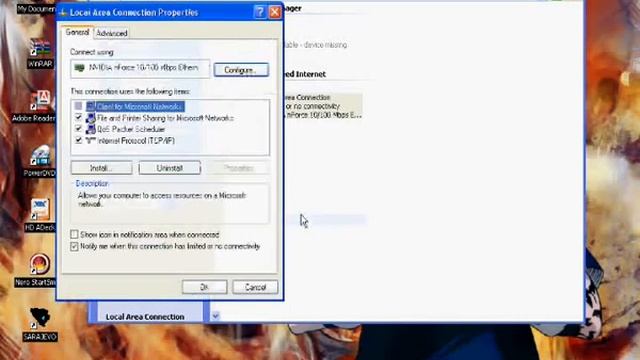Uncheck QoS Packet Scheduler checkbox

78,129
